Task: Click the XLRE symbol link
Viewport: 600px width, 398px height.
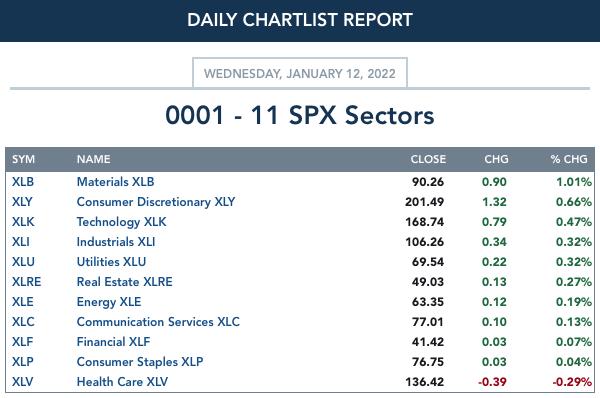Action: click(x=26, y=282)
